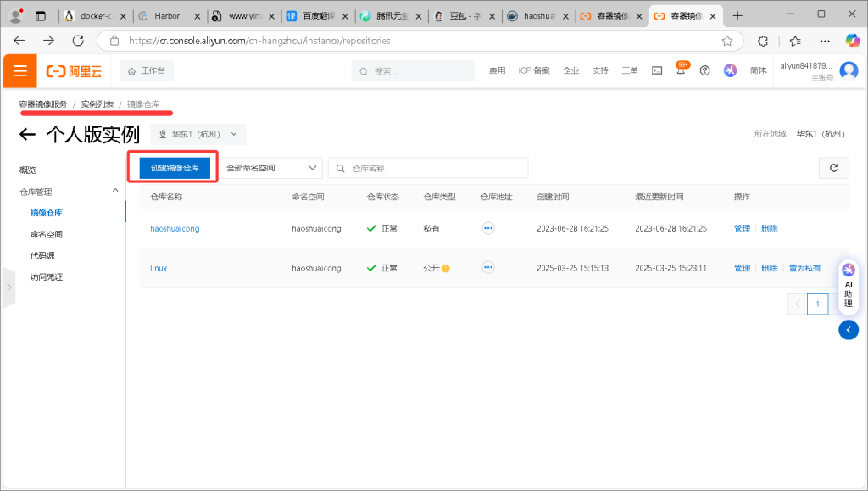
Task: Click the 创建镜像仓库 button
Action: 175,168
